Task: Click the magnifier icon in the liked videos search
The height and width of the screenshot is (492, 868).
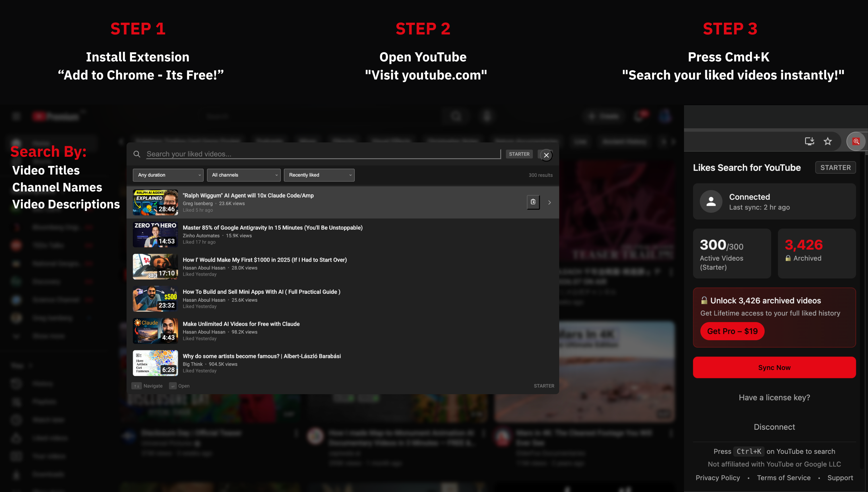Action: pyautogui.click(x=137, y=154)
